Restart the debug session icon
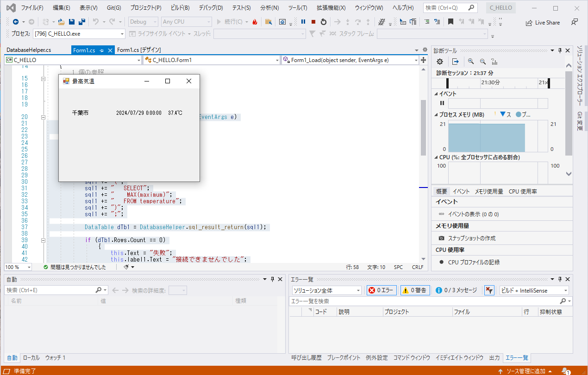Screen dimensions: 588x375 323,22
